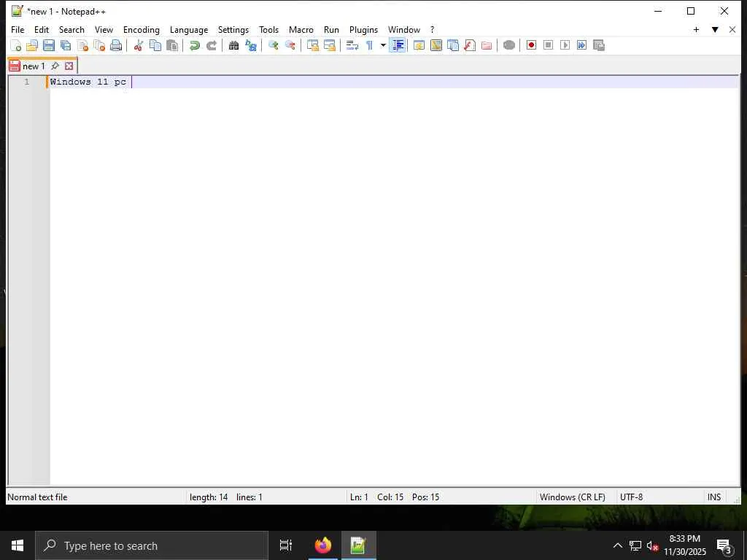
Task: Close the new 1 tab
Action: pyautogui.click(x=69, y=66)
